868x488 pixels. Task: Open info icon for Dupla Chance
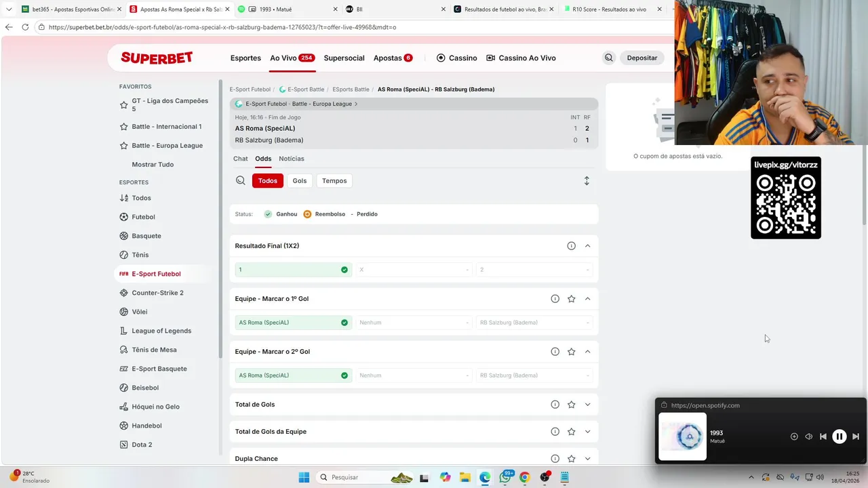click(555, 459)
